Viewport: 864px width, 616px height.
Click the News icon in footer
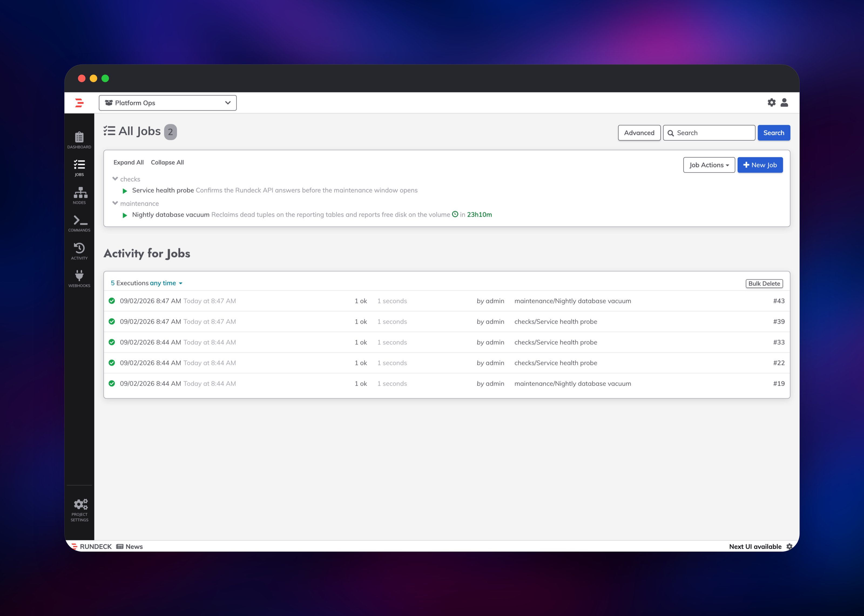pos(120,547)
